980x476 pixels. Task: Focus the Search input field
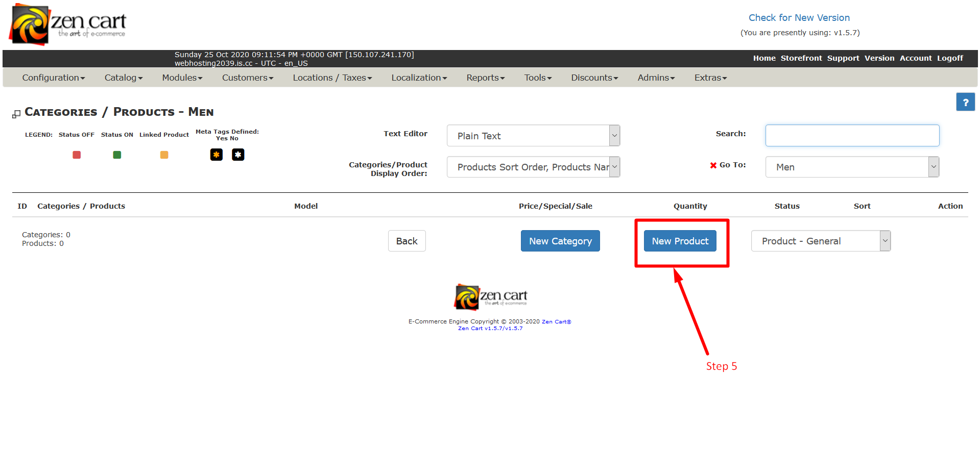pyautogui.click(x=852, y=135)
